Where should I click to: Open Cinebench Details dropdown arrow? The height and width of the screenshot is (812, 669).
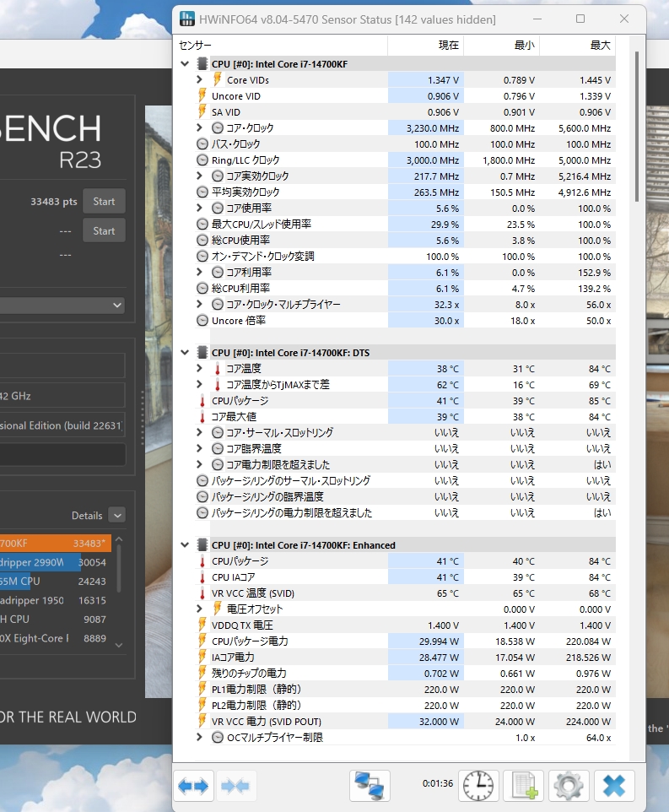(117, 515)
